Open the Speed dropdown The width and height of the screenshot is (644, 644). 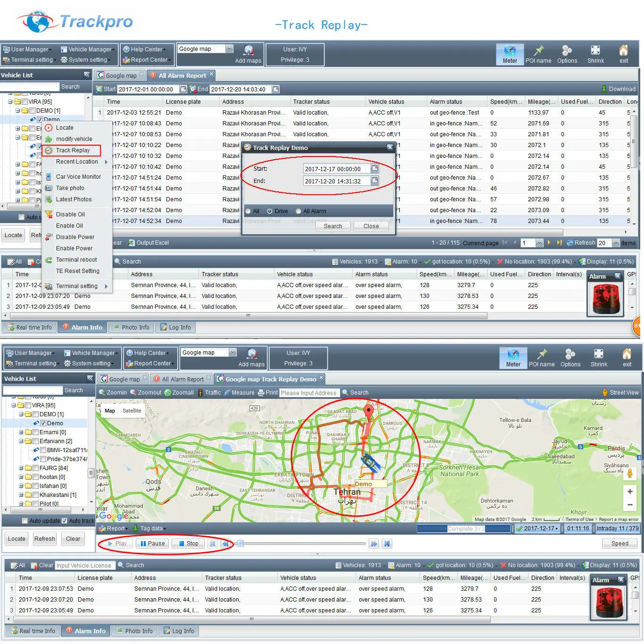[619, 543]
